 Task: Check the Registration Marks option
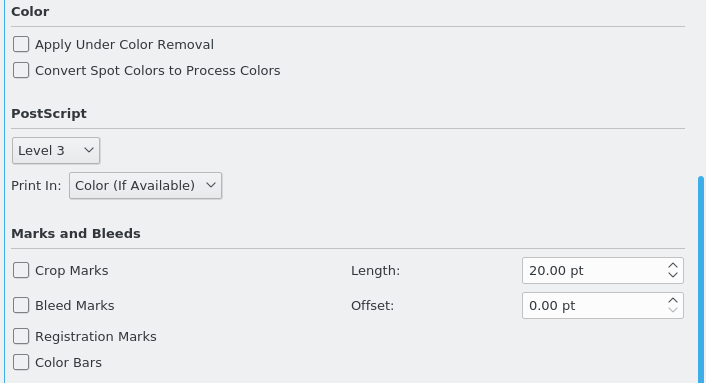[x=21, y=337]
